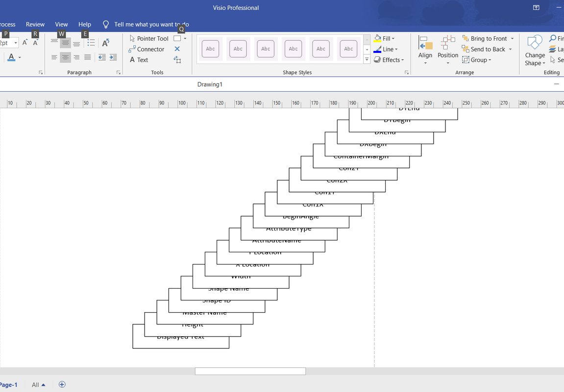Open the Group menu

pos(477,60)
